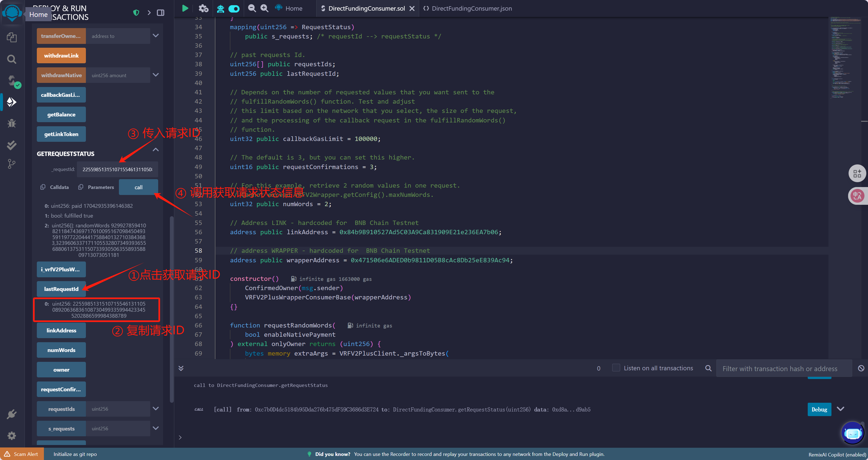Toggle the AI copilot switch in toolbar
868x460 pixels.
pos(234,8)
